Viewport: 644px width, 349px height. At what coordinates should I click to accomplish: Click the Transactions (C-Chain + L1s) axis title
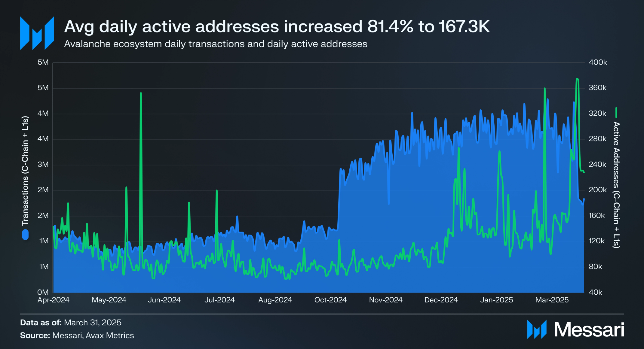point(25,171)
